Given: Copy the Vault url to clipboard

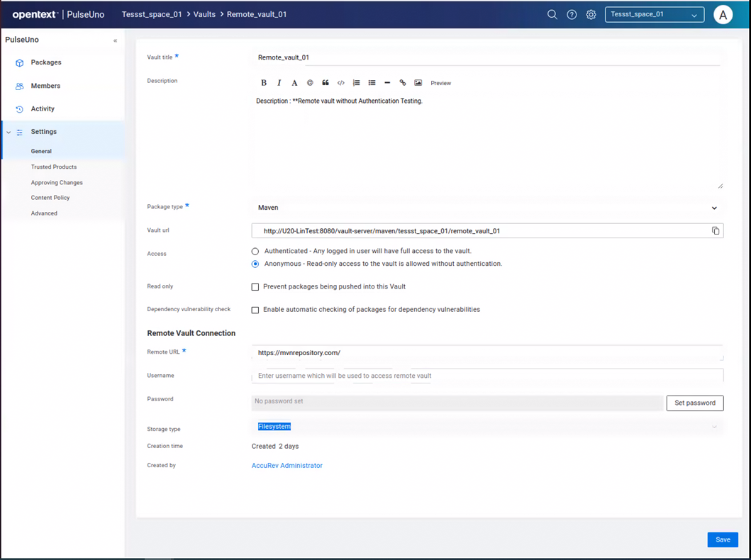Looking at the screenshot, I should point(716,231).
